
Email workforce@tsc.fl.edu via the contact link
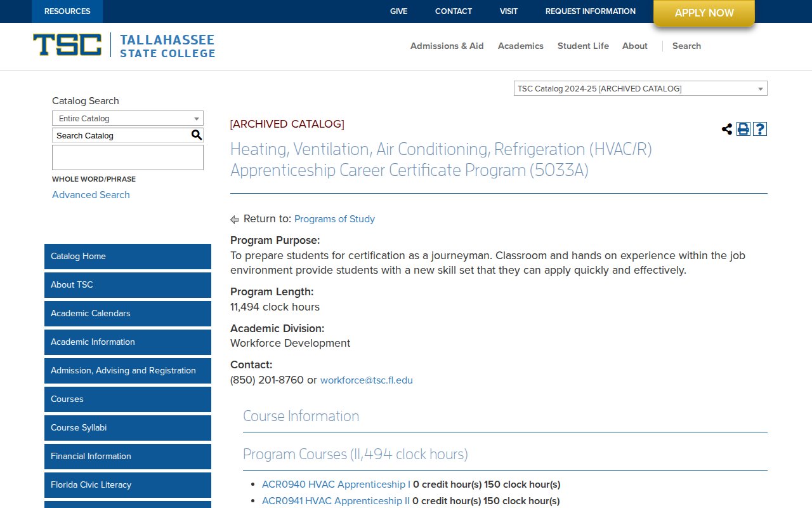tap(366, 380)
